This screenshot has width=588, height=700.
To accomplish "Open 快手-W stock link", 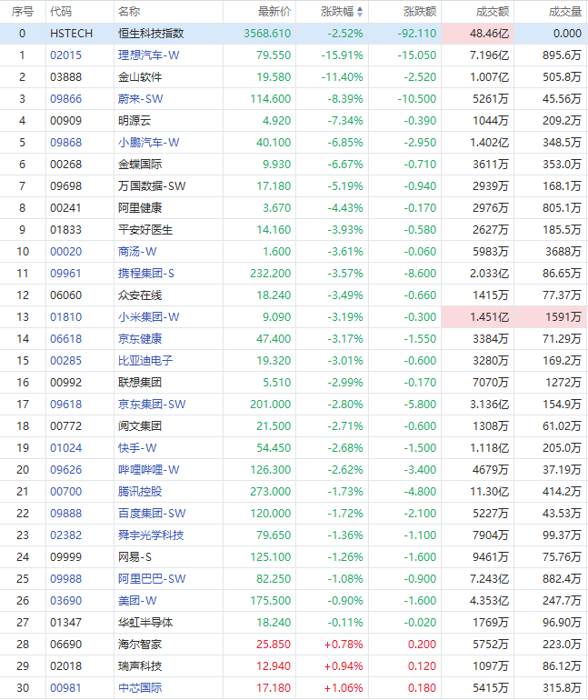I will (x=137, y=448).
